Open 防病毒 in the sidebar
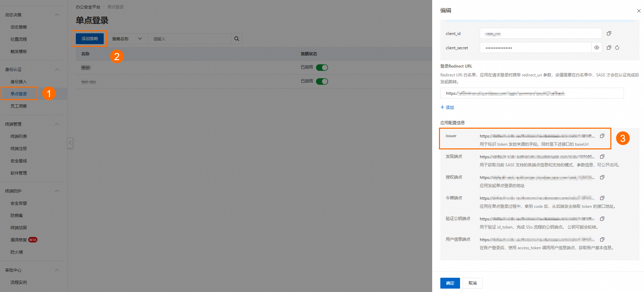 [17, 216]
